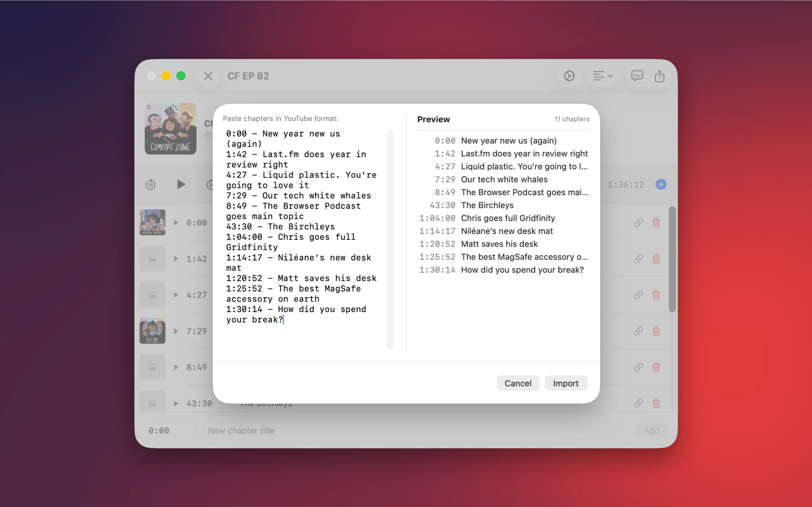Click link icon for 1:42 chapter
The image size is (812, 507).
638,259
